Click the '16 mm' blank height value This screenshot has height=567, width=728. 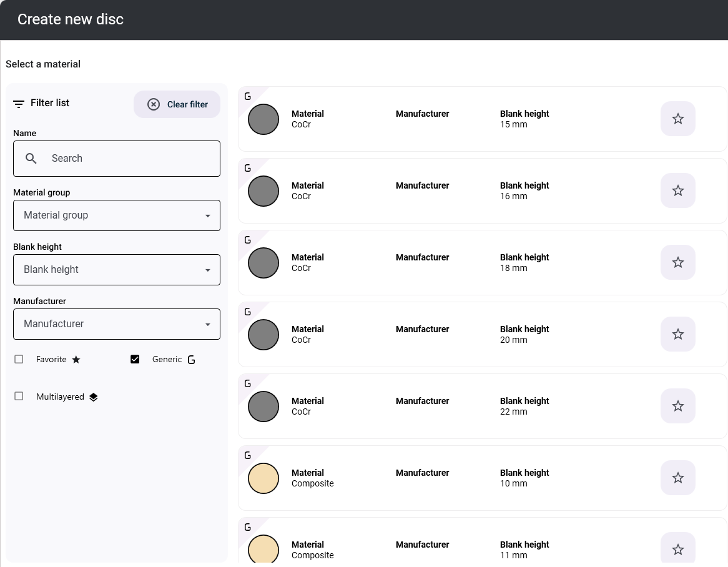coord(513,197)
